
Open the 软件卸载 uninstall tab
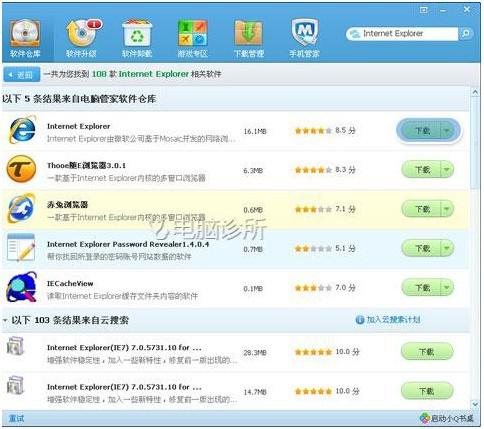tap(137, 38)
